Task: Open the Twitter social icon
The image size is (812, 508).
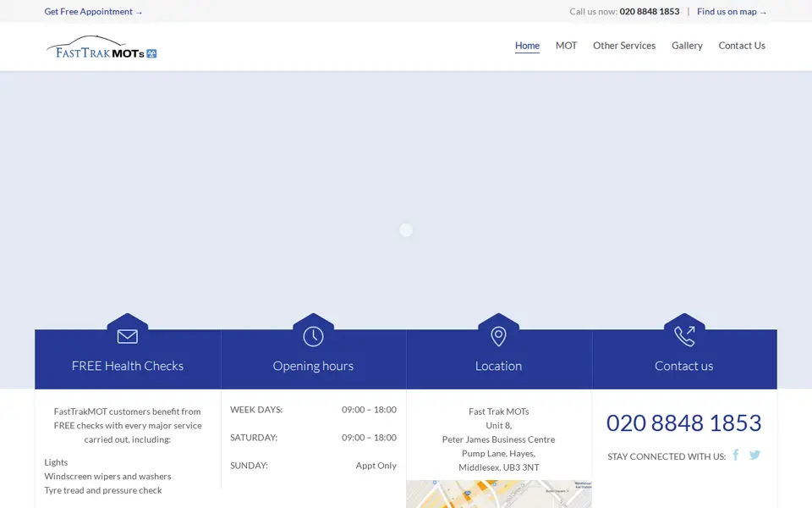Action: point(754,456)
